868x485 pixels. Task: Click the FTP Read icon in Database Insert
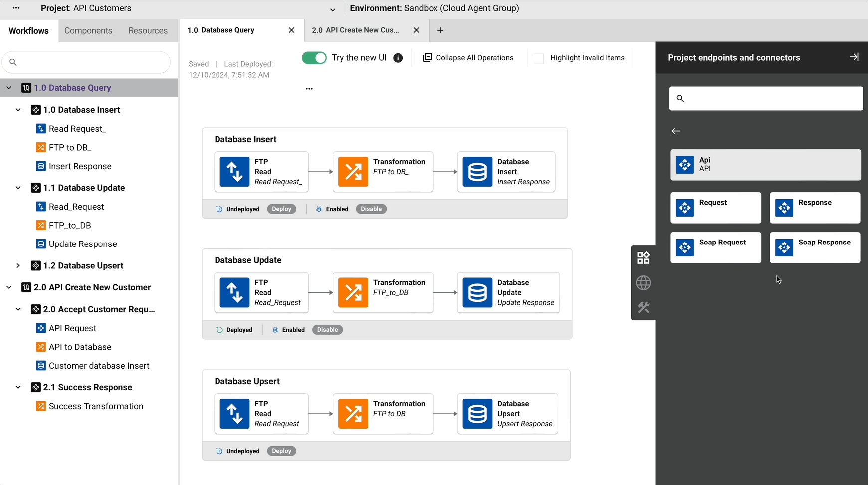(234, 172)
